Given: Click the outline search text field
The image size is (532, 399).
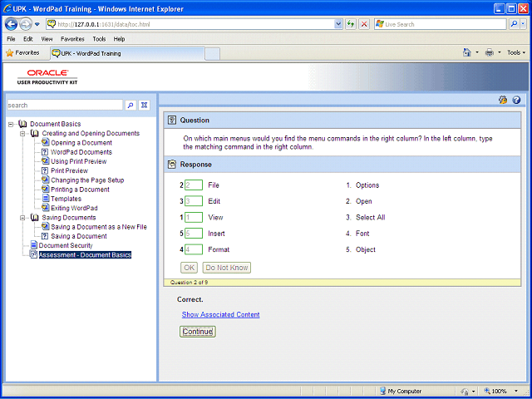Looking at the screenshot, I should point(65,106).
